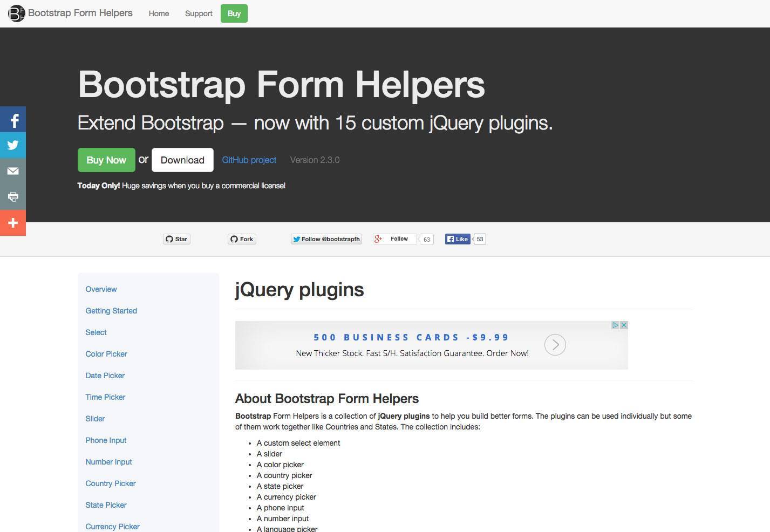Close the business cards ad
770x532 pixels.
[624, 325]
